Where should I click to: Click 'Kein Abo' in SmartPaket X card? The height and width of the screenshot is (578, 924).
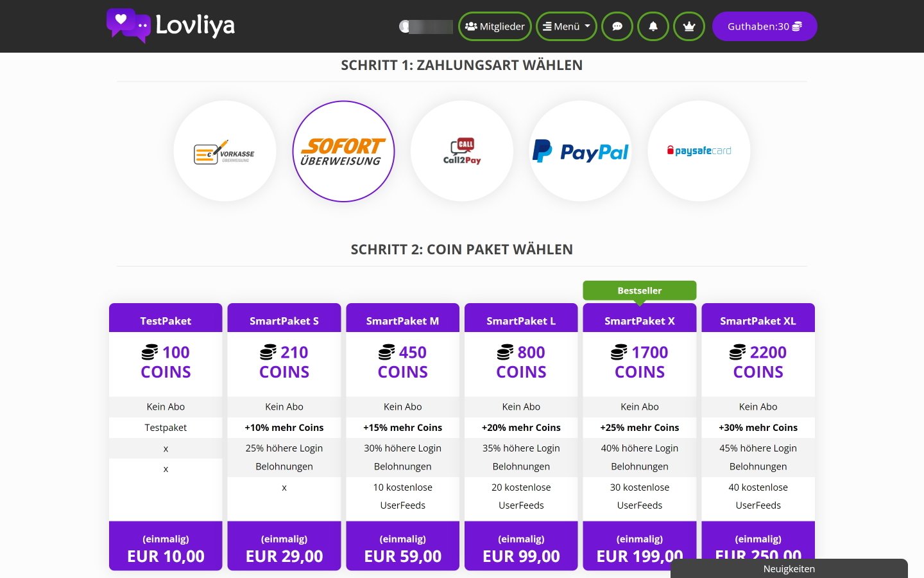(x=640, y=407)
